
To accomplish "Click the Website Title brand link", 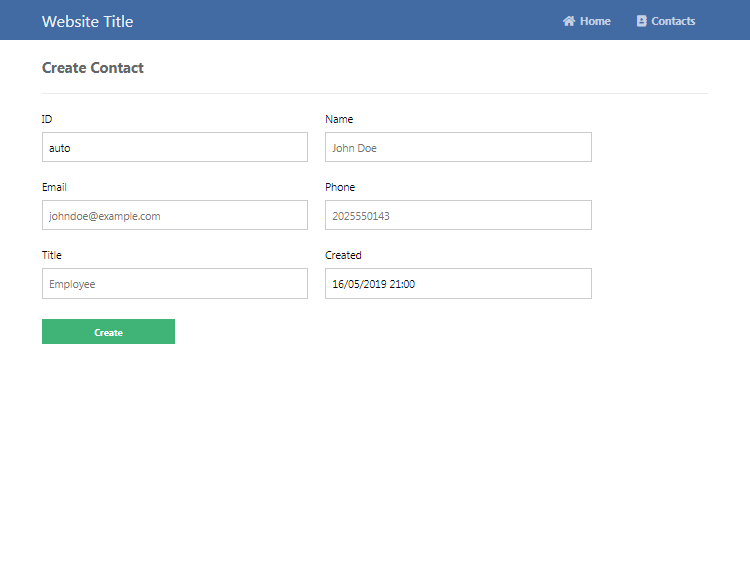I will [88, 22].
